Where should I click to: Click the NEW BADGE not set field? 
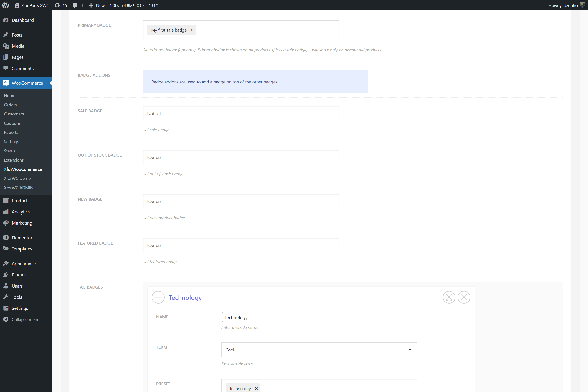pos(241,202)
